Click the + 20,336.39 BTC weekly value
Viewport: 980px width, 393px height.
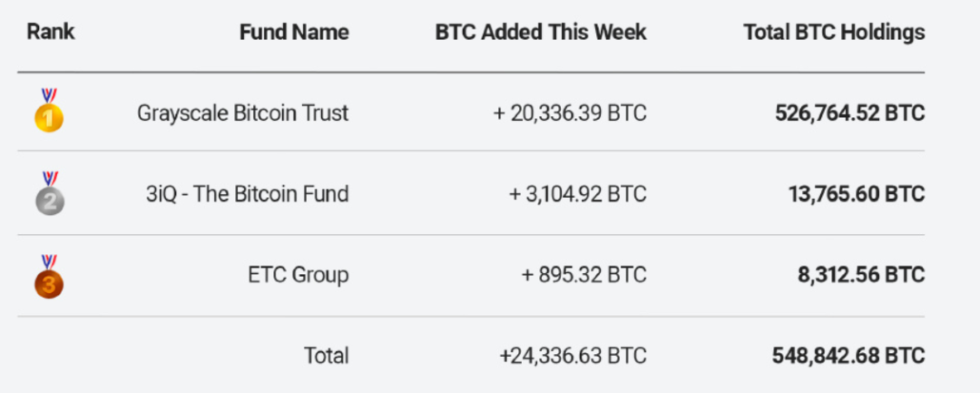point(570,113)
